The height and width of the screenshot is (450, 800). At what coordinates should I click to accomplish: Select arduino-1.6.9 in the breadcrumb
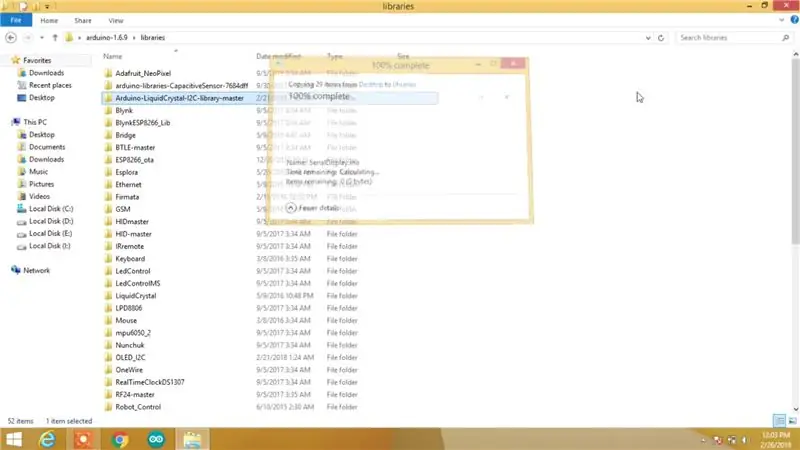107,38
